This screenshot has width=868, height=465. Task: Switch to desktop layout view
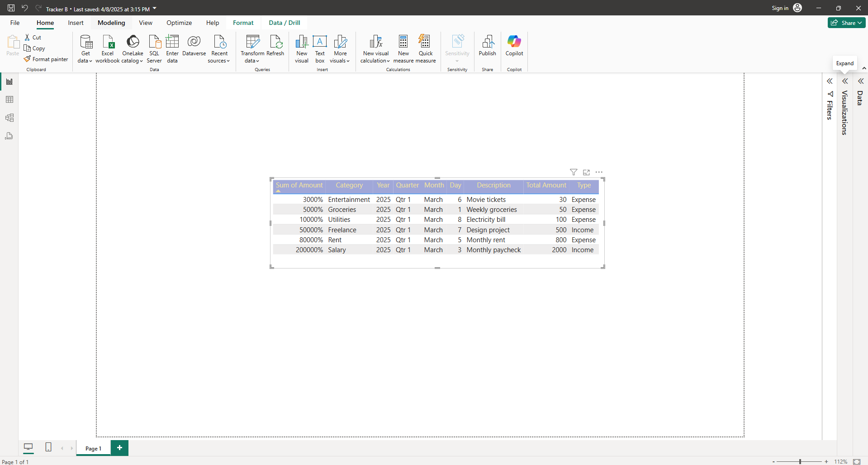[x=28, y=447]
